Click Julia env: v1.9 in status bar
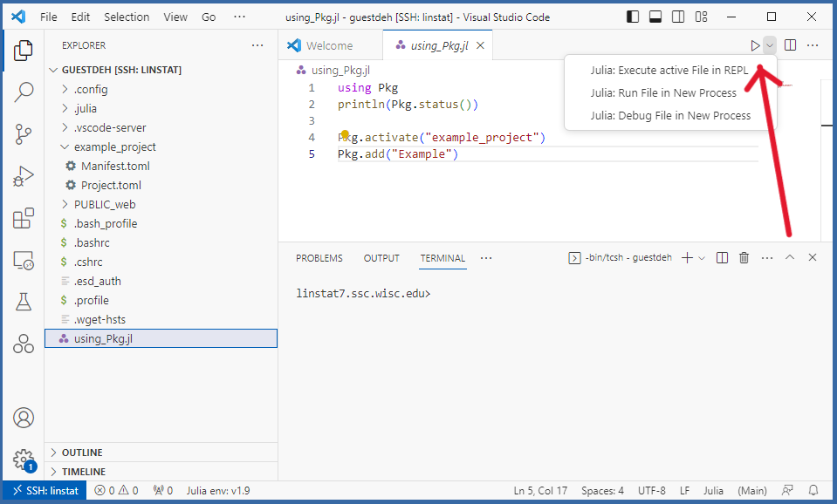This screenshot has height=504, width=837. [x=217, y=490]
